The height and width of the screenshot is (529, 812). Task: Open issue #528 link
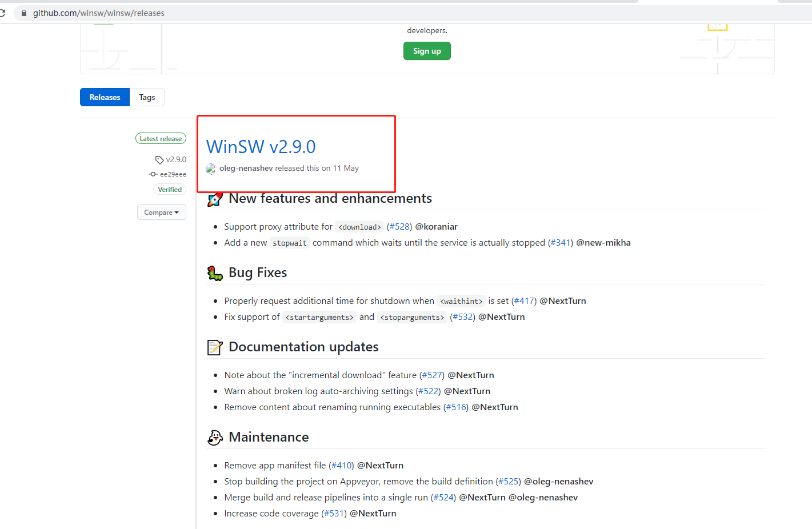click(x=399, y=226)
